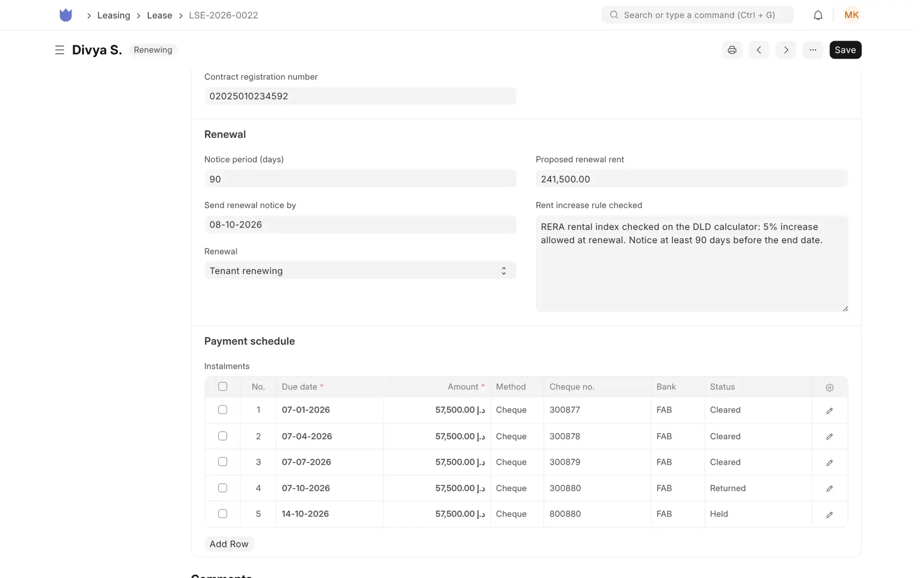
Task: Add Row to instalments table
Action: pyautogui.click(x=229, y=544)
